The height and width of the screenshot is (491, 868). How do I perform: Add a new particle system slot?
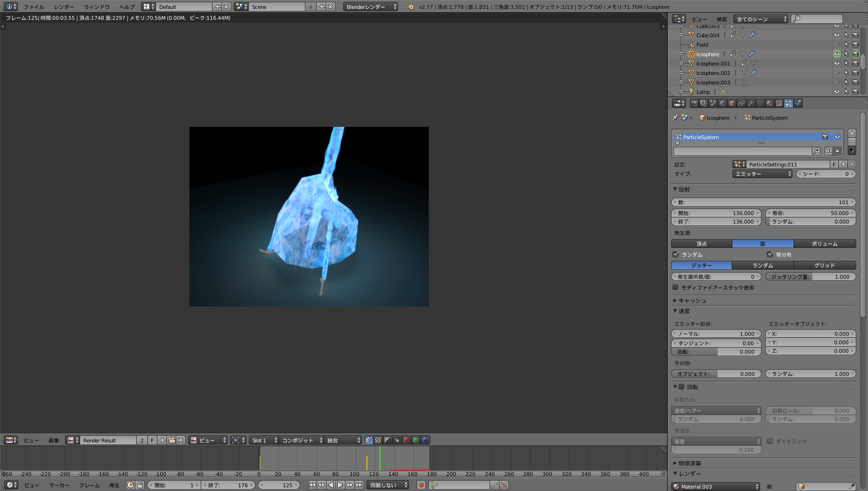(x=852, y=133)
